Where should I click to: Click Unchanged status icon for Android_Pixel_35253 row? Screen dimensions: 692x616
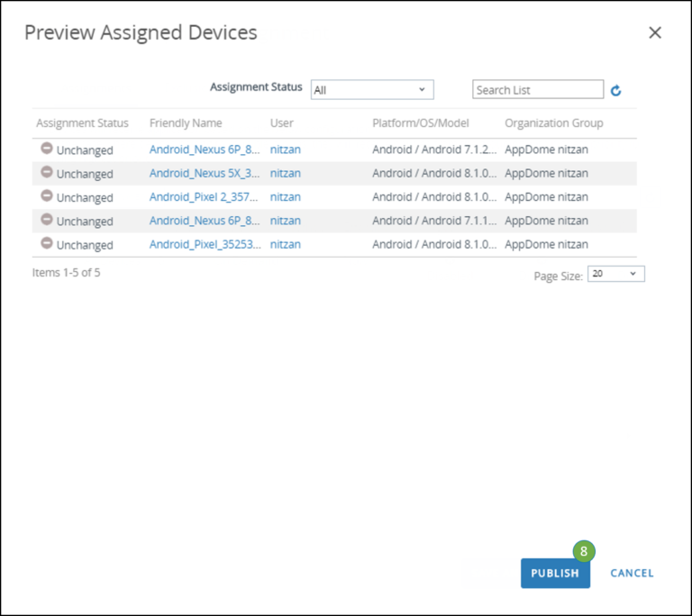click(x=47, y=243)
